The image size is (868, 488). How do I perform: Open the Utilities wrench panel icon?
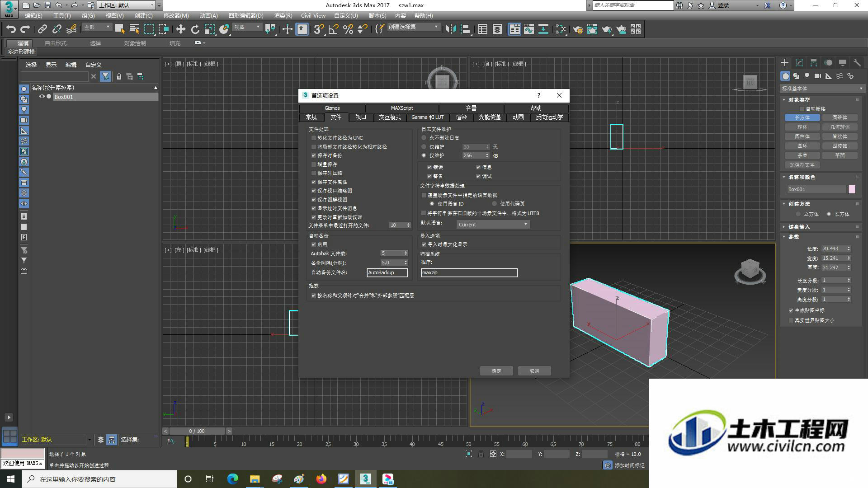(x=857, y=63)
